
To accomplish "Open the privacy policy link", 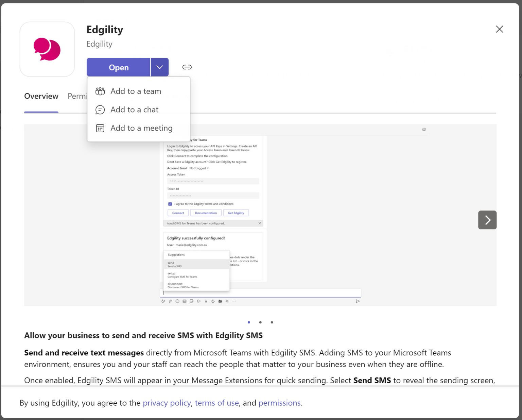I will click(167, 403).
